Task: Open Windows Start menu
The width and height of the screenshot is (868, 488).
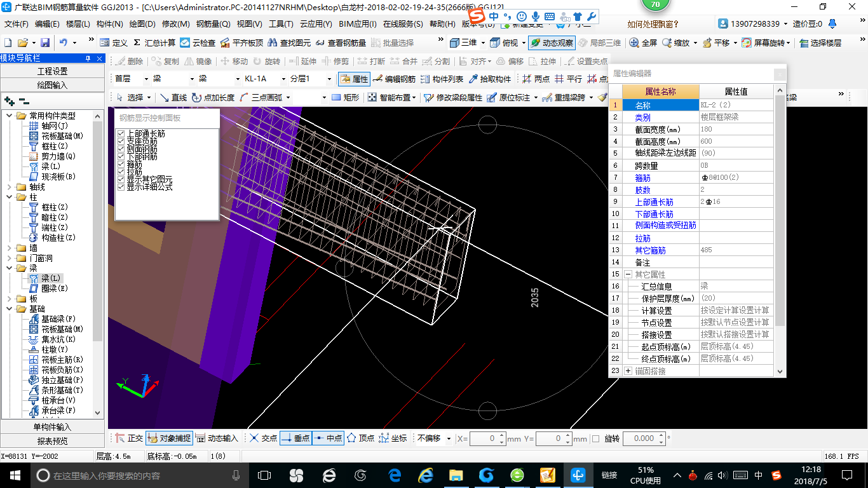Action: (x=15, y=475)
